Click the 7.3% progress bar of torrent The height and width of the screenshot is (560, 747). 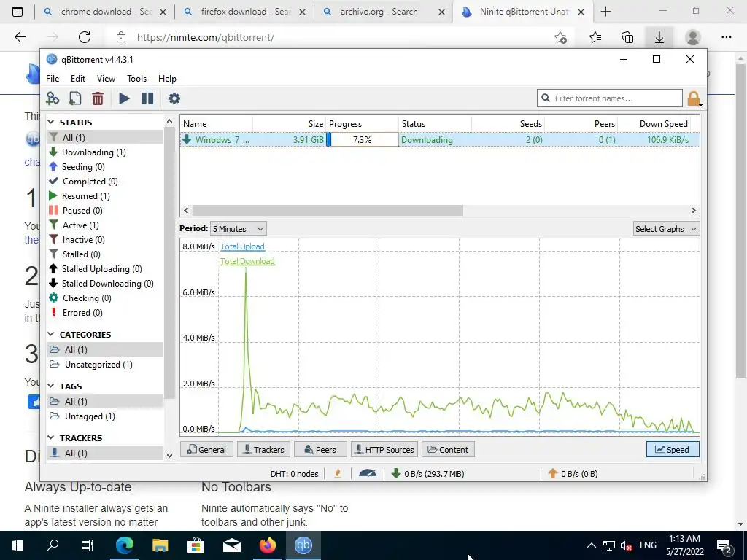point(362,139)
